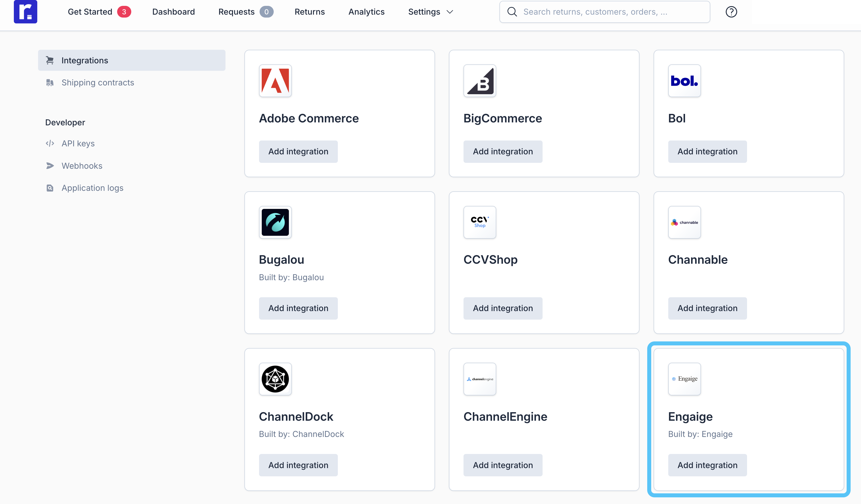Click the Bol card title
This screenshot has width=861, height=504.
point(677,118)
